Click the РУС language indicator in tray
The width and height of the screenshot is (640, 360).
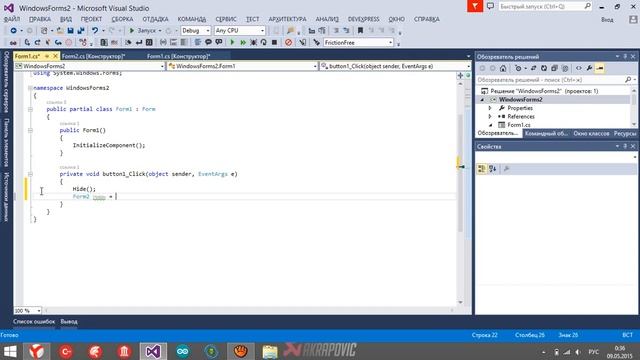click(x=593, y=352)
